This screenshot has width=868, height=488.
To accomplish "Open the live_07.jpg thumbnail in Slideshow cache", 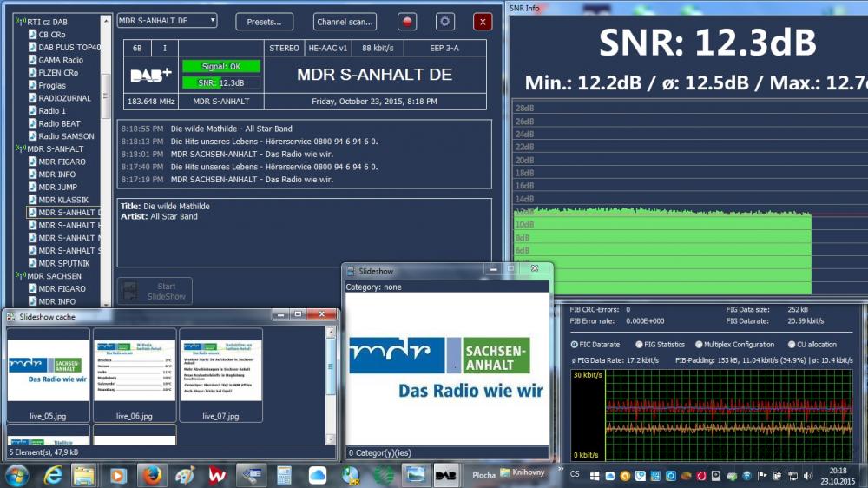I will tap(220, 375).
